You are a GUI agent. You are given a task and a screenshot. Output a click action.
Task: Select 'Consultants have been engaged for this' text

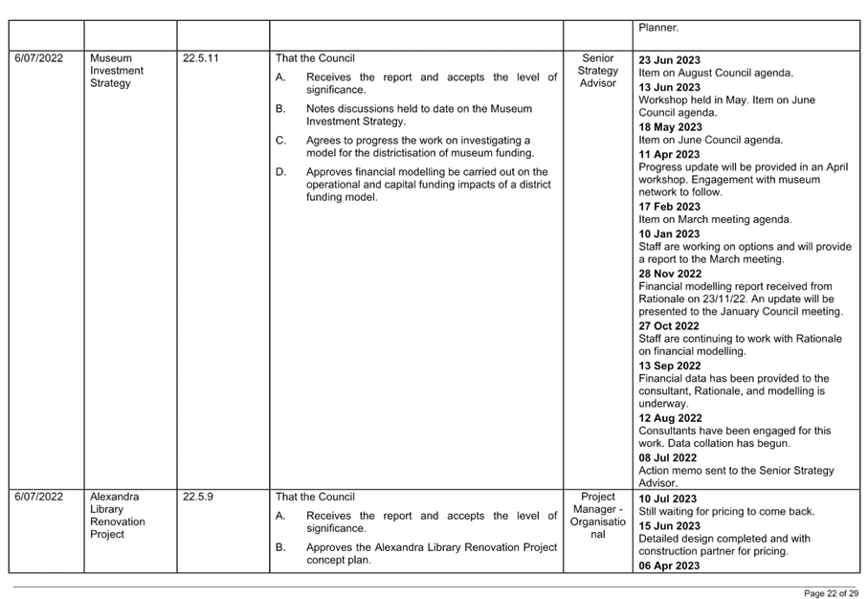[x=735, y=431]
